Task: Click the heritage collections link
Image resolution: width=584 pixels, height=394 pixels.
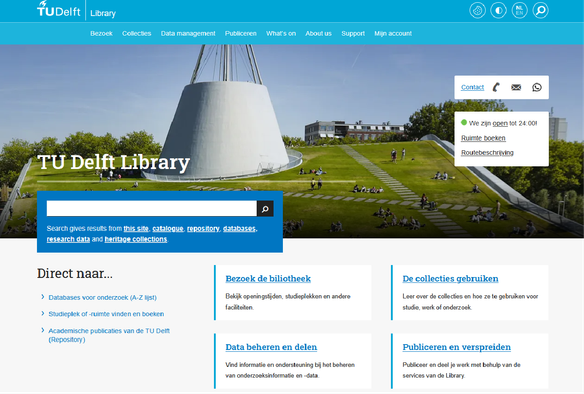Action: click(x=136, y=239)
